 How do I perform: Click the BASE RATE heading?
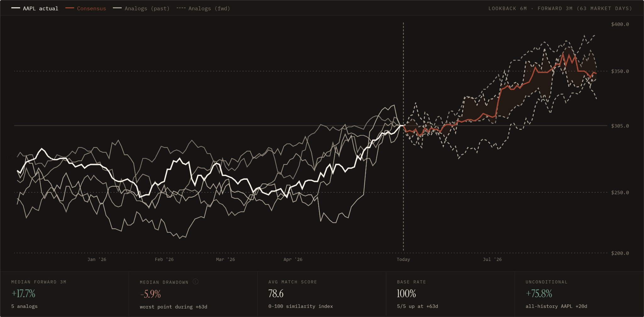(x=411, y=282)
